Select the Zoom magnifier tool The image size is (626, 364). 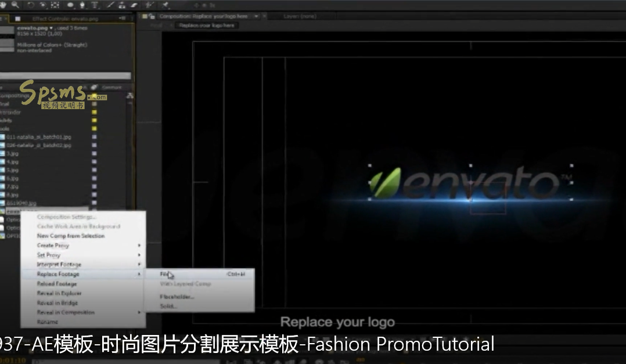coord(15,5)
